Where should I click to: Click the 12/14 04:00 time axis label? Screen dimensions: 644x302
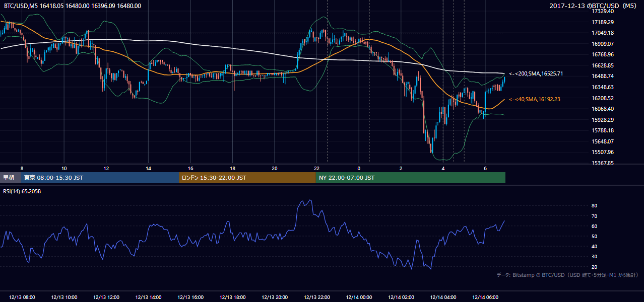(443, 297)
